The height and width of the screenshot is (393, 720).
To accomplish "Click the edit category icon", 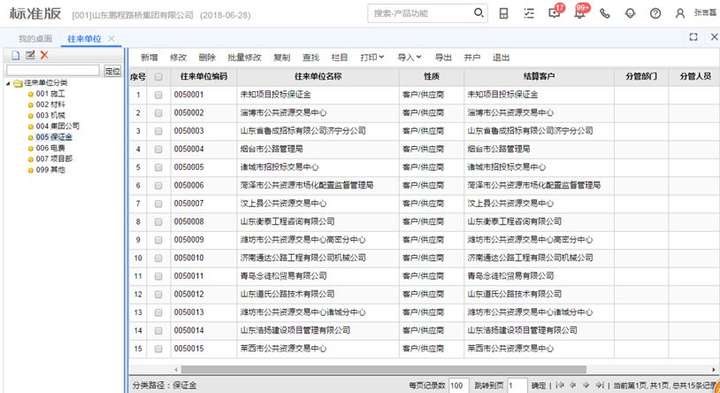I will 30,55.
